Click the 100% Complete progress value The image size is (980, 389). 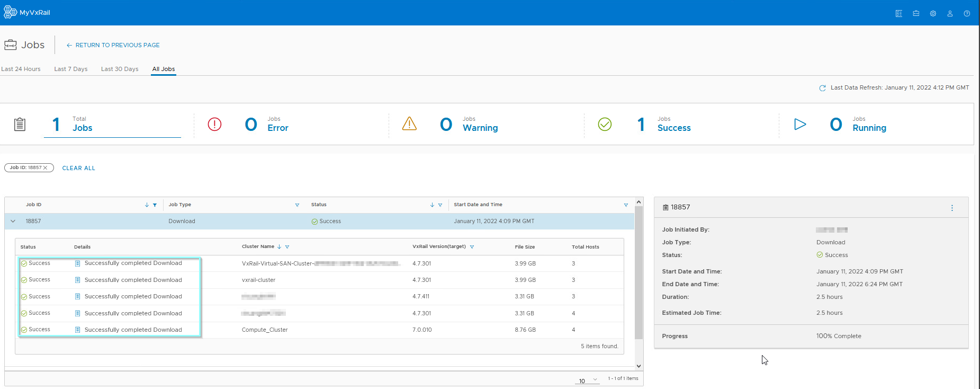click(x=839, y=336)
